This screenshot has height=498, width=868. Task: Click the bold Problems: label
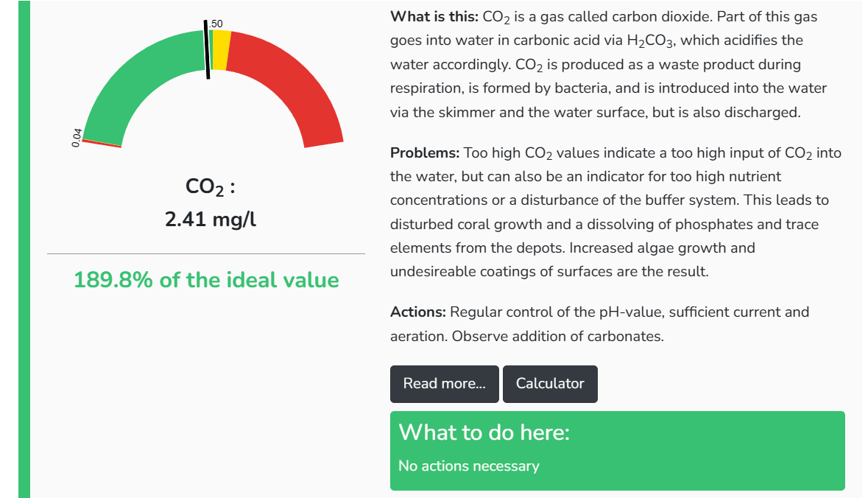[x=425, y=153]
